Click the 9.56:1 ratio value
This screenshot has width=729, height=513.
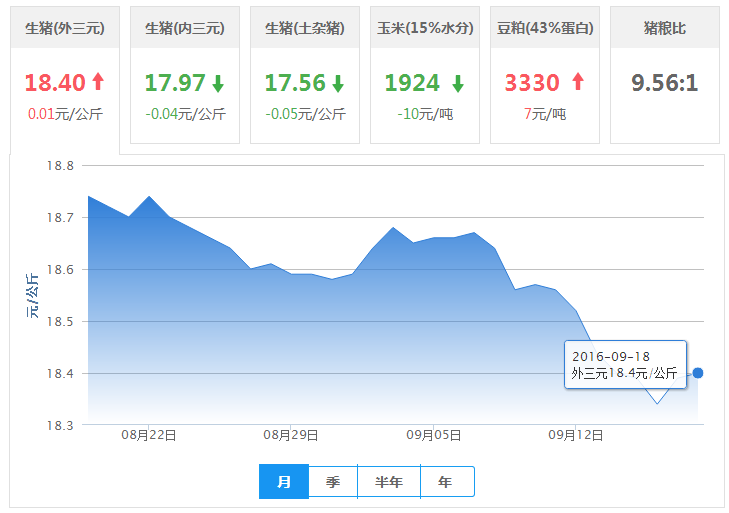(664, 83)
